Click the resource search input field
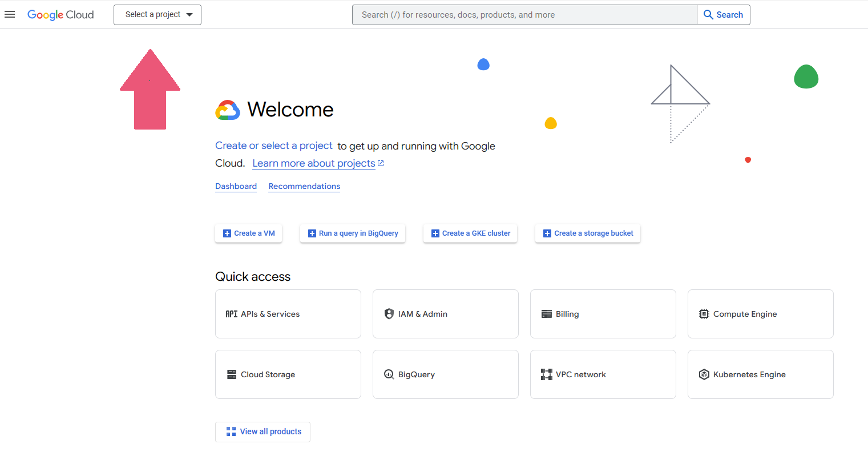This screenshot has height=452, width=868. pyautogui.click(x=524, y=15)
